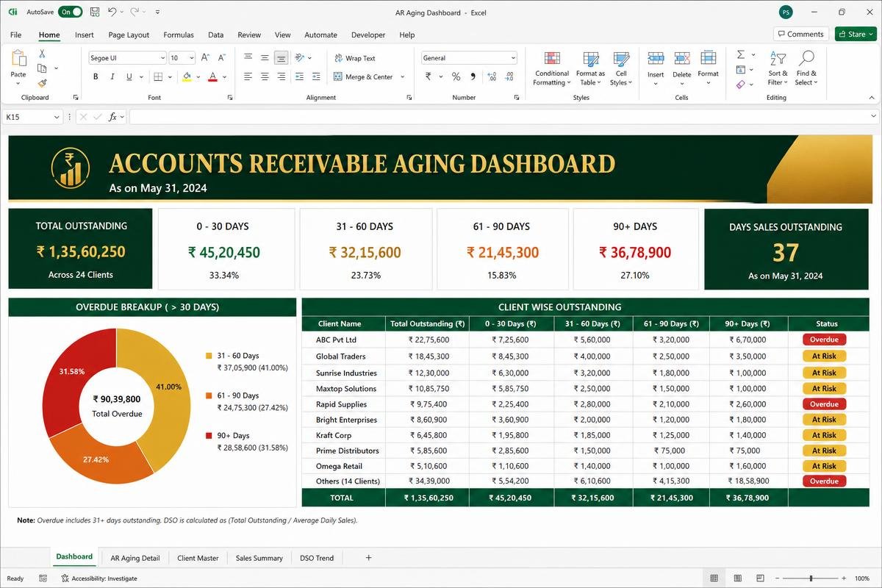882x588 pixels.
Task: Toggle AutoSave switch off
Action: 70,12
